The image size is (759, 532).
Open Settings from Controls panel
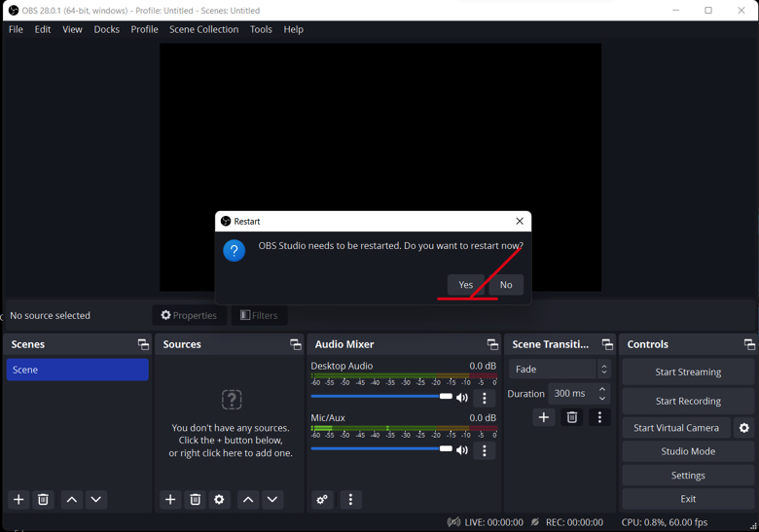(688, 476)
